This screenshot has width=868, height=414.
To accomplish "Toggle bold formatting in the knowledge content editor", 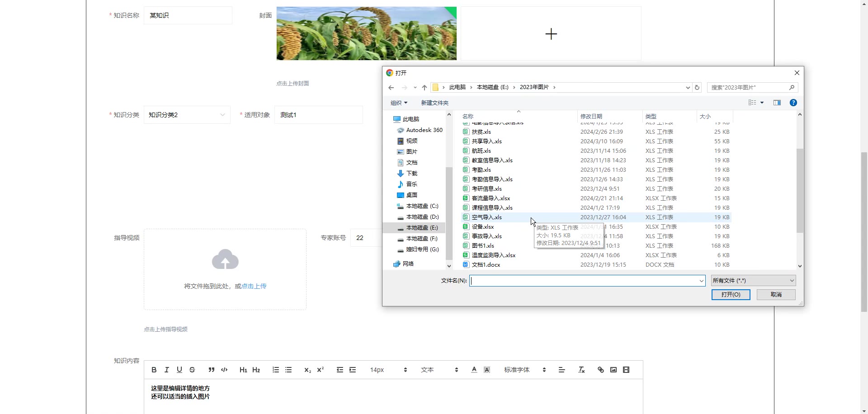I will (x=154, y=370).
